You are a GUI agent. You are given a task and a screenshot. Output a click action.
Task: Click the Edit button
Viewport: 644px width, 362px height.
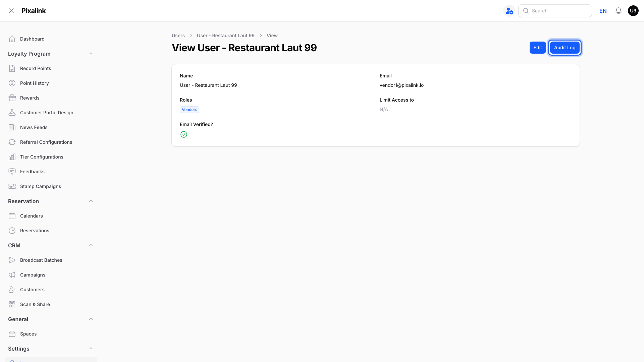pos(538,48)
